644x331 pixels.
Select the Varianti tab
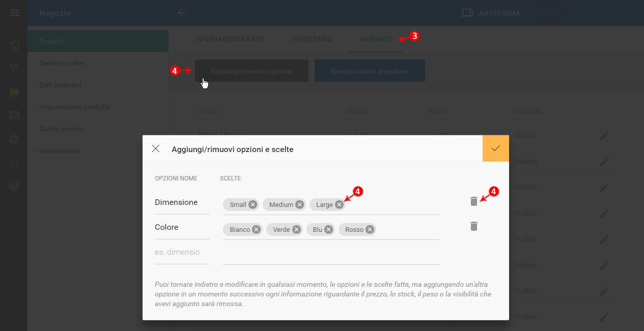tap(376, 39)
